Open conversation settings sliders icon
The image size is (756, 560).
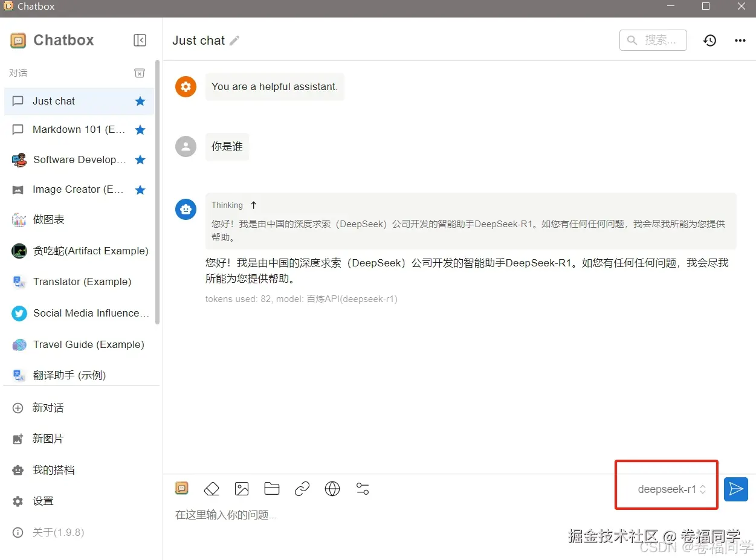(x=363, y=489)
